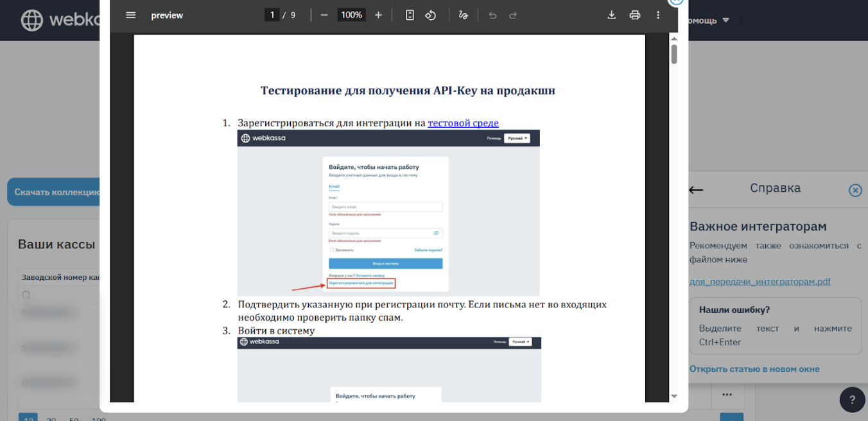Viewport: 868px width, 421px height.
Task: Select page size 10 in pagination
Action: [x=28, y=418]
